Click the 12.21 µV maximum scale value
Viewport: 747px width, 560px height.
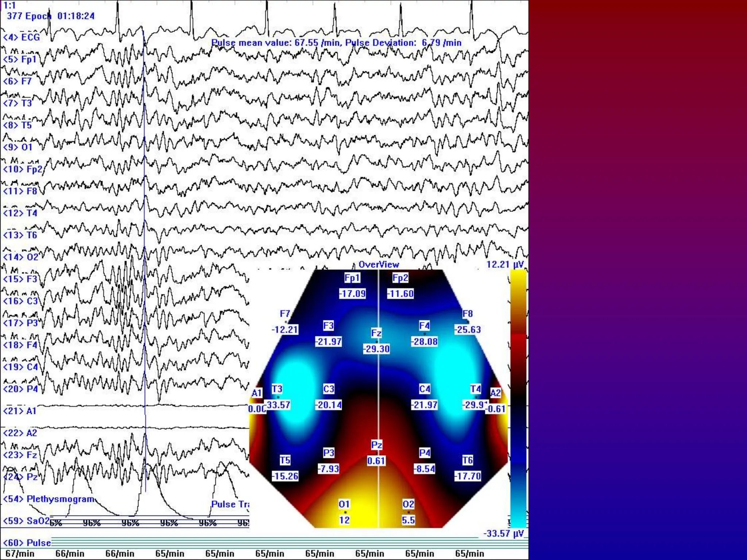point(505,264)
